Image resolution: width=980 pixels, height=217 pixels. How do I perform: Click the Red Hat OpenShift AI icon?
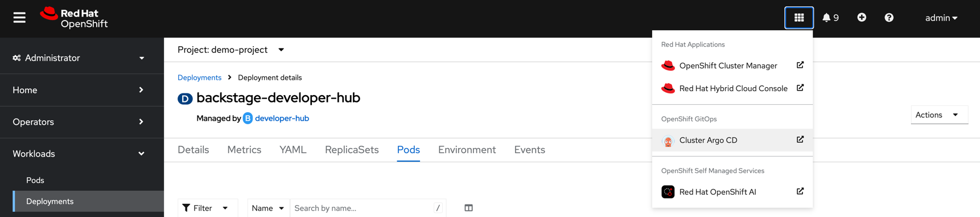[668, 192]
